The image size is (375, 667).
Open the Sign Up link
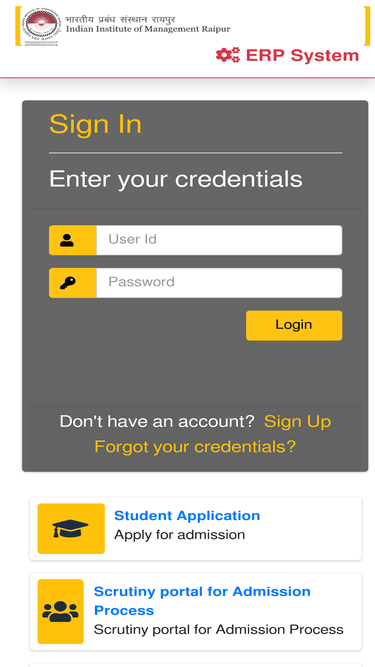pyautogui.click(x=297, y=422)
